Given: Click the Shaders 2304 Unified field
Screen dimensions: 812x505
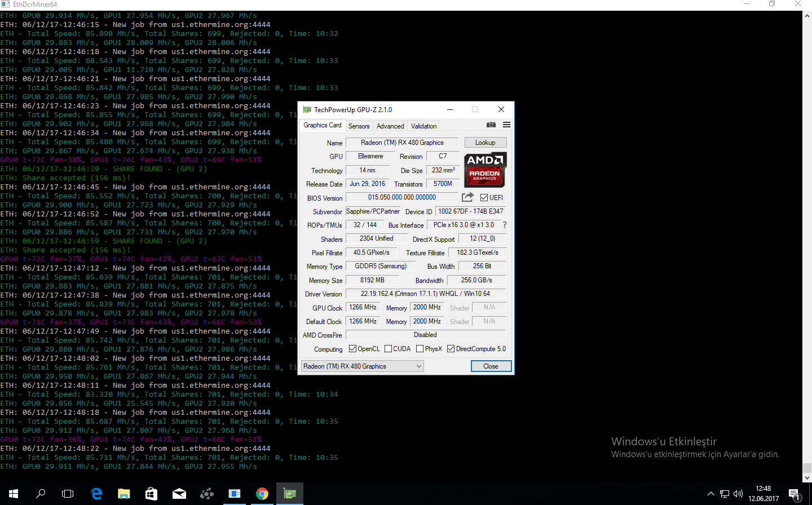Looking at the screenshot, I should (x=377, y=238).
